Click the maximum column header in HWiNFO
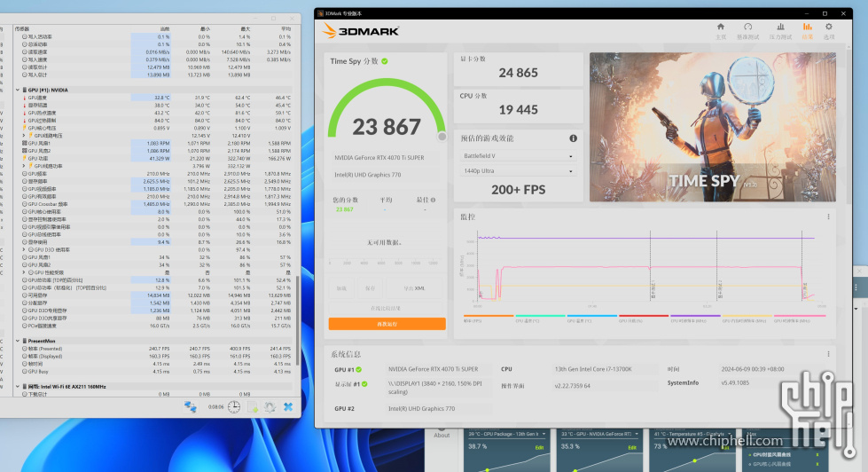Image resolution: width=868 pixels, height=472 pixels. 246,28
